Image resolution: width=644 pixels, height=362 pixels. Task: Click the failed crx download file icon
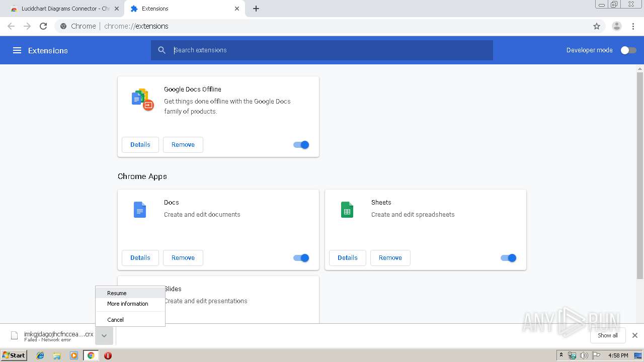15,335
